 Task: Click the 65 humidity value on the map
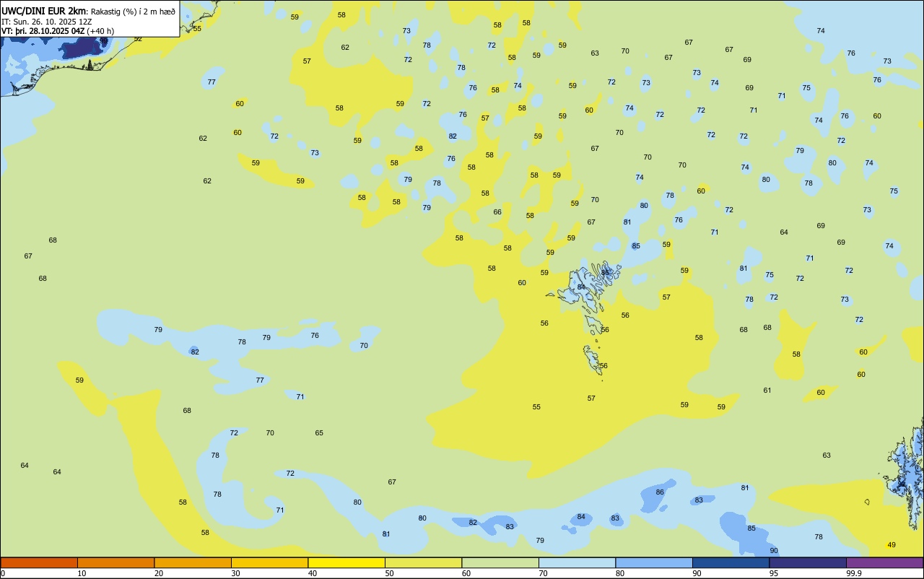click(x=319, y=433)
